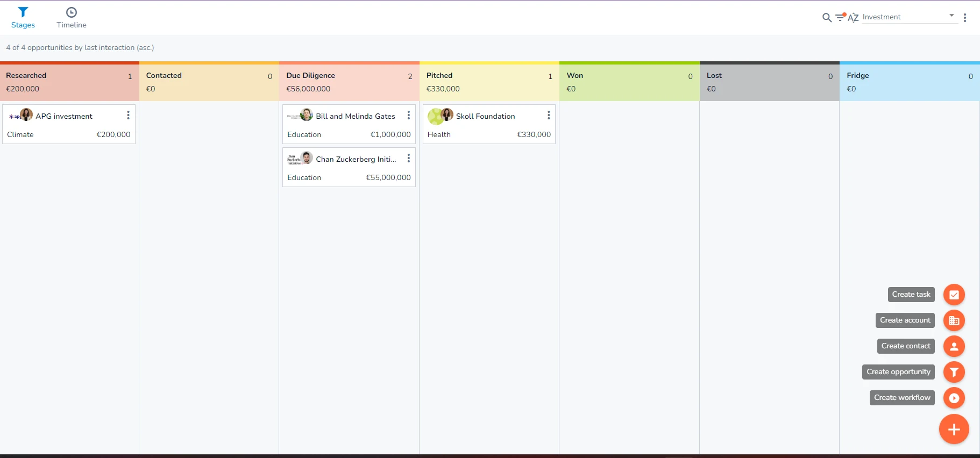Open Chan Zuckerberg card options menu

click(408, 158)
